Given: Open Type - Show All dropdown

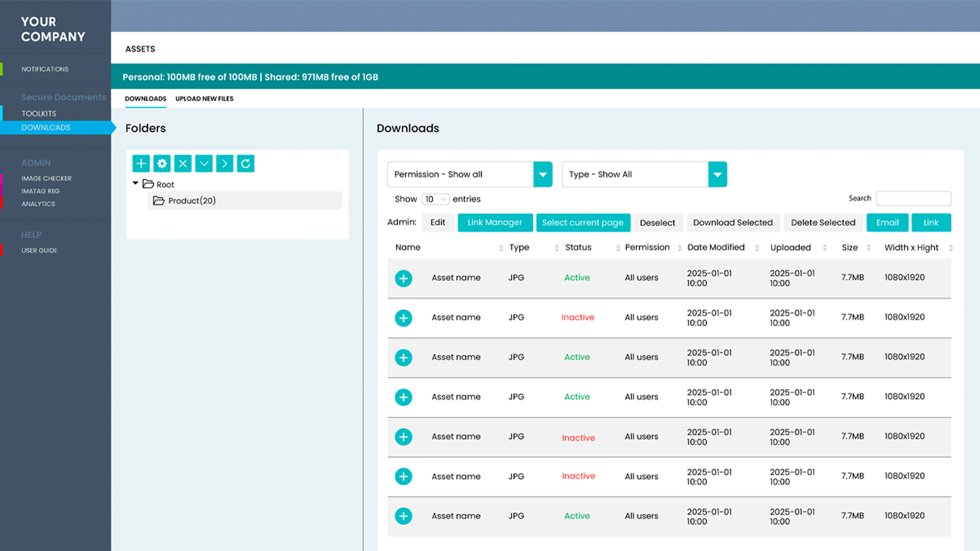Looking at the screenshot, I should coord(644,174).
